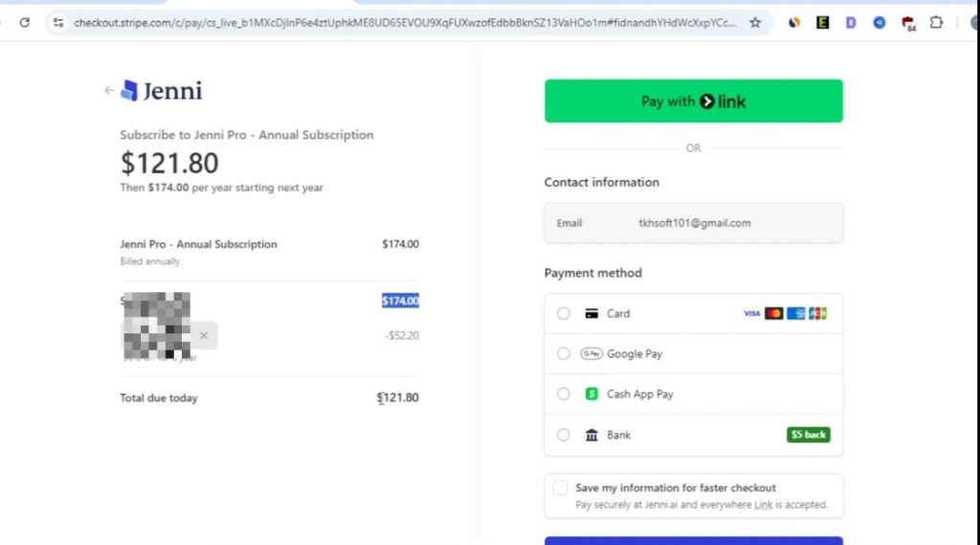Click the Visa card icon
The height and width of the screenshot is (545, 980).
[x=752, y=313]
